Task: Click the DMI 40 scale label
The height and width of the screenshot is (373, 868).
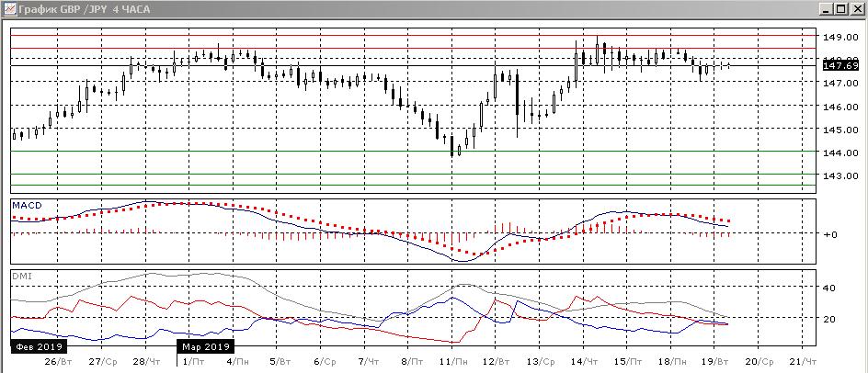Action: (828, 288)
